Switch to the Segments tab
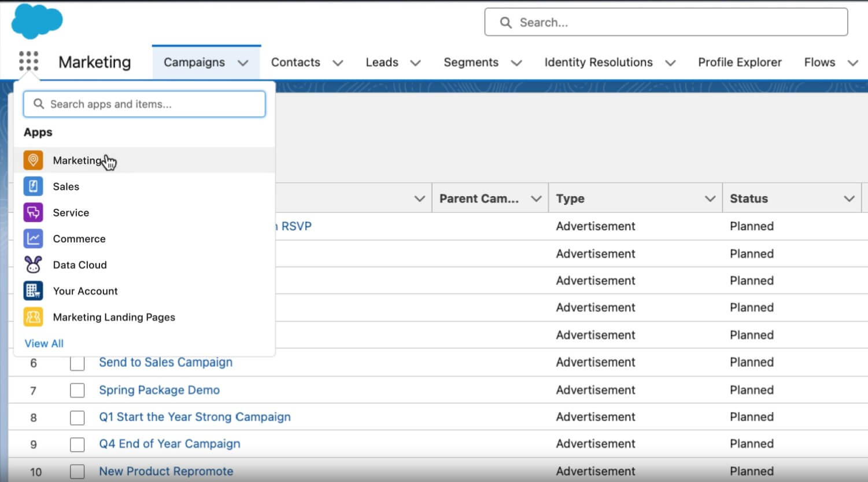Image resolution: width=868 pixels, height=482 pixels. (x=471, y=62)
